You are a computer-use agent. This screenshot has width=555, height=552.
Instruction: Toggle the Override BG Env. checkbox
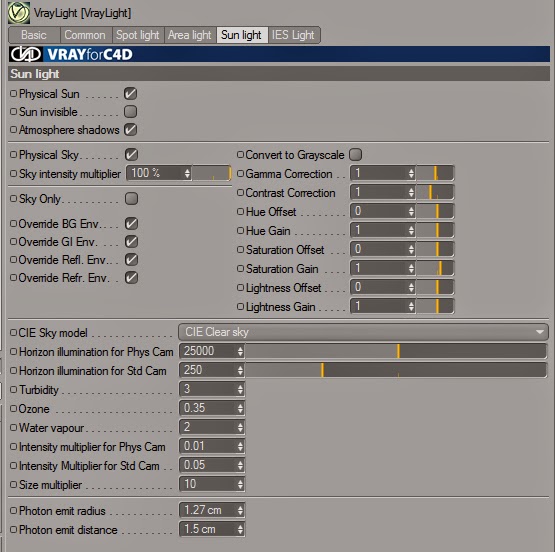[131, 224]
